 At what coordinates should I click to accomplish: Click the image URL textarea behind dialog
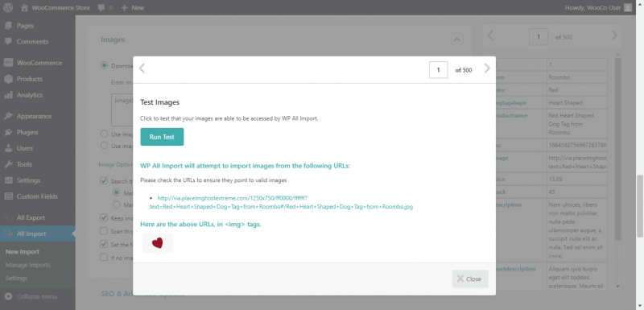[x=122, y=110]
